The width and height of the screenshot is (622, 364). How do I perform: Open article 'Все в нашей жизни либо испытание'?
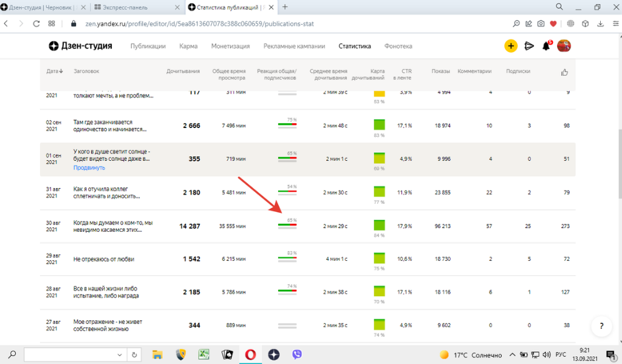(106, 292)
